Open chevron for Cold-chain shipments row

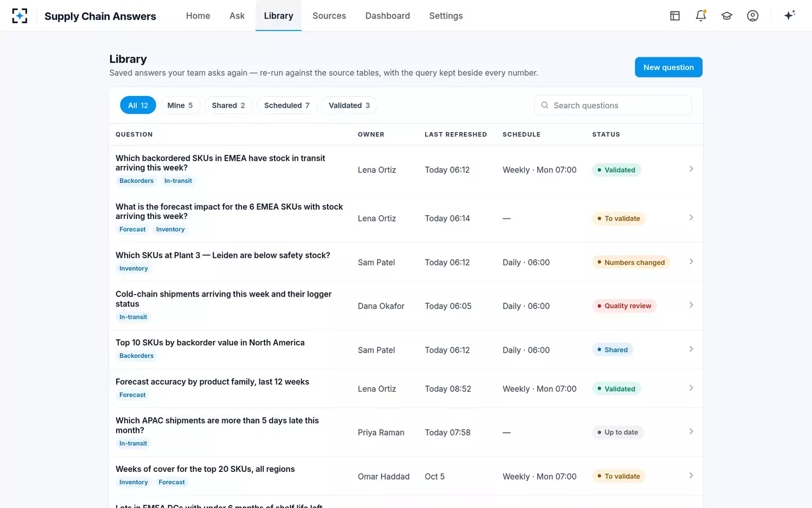[691, 305]
